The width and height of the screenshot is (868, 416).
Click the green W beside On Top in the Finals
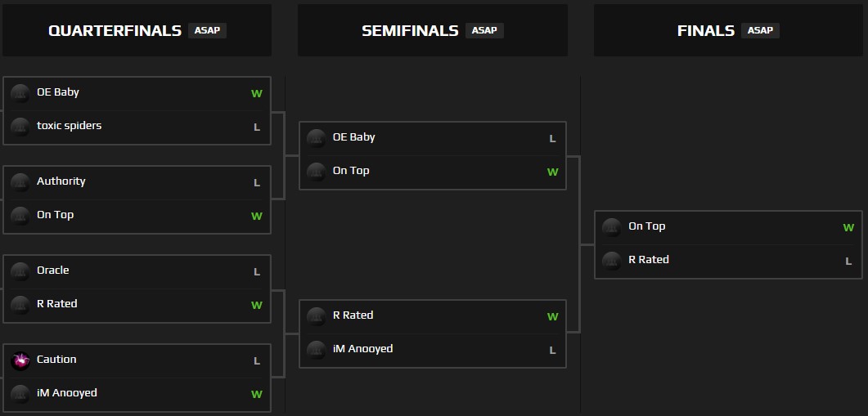tap(848, 228)
